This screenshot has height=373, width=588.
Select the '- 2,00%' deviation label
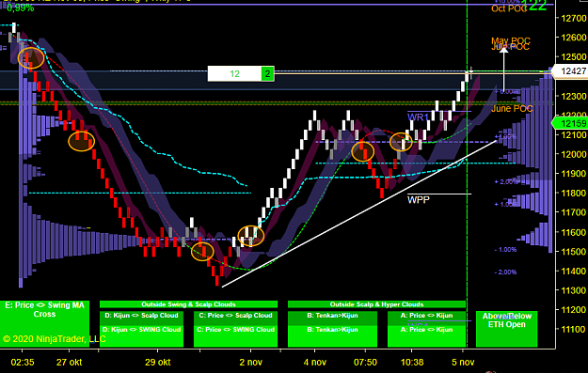click(505, 272)
